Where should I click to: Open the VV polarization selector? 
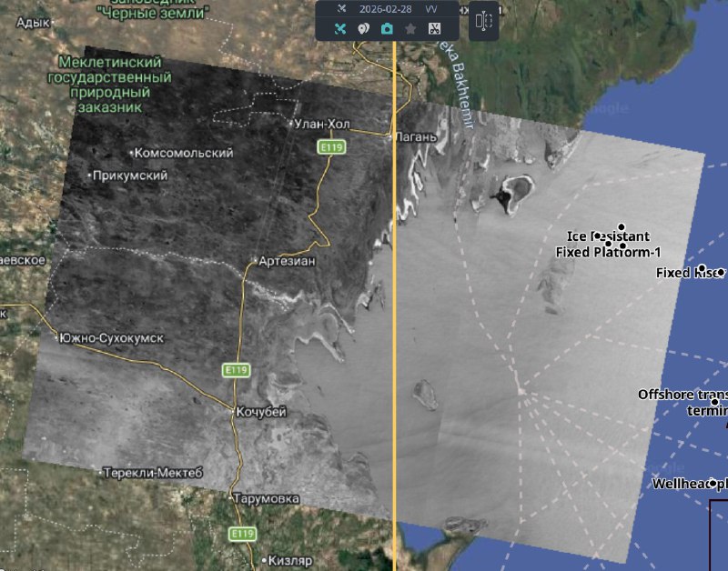431,8
